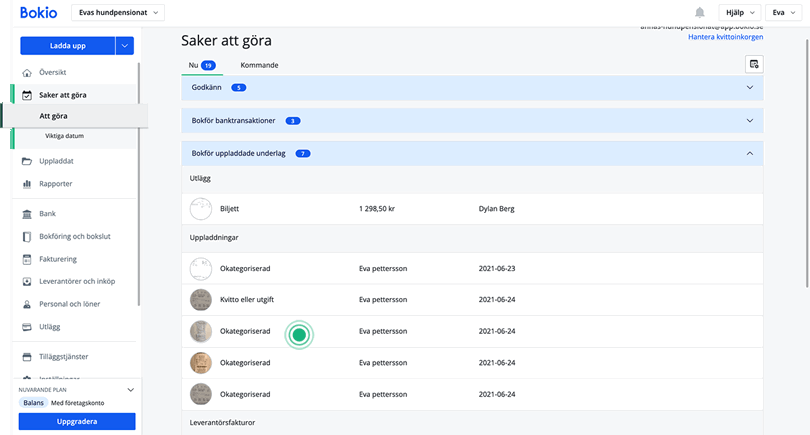The image size is (810, 435).
Task: Open the Kvitto eller utgift receipt thumbnail
Action: 200,299
